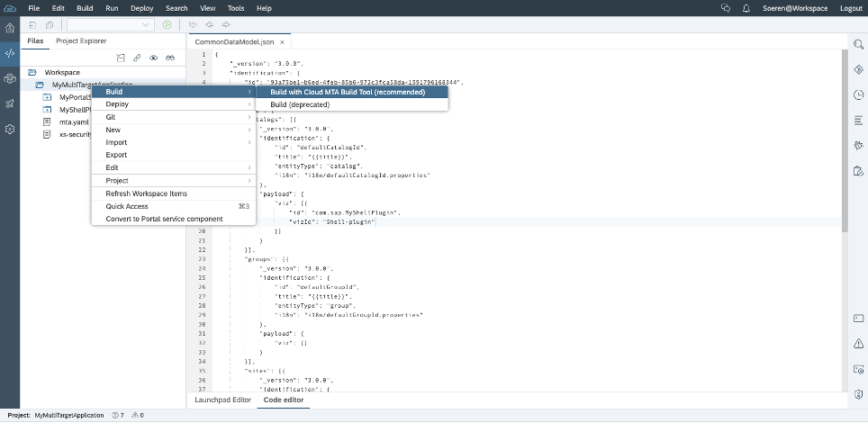The height and width of the screenshot is (423, 868).
Task: Click the binoculars search icon in Files pane
Action: point(170,58)
